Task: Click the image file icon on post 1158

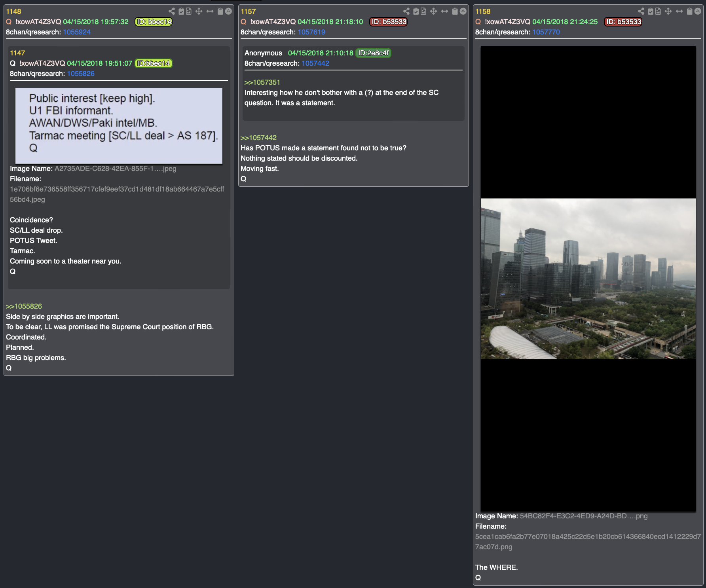Action: (x=658, y=11)
